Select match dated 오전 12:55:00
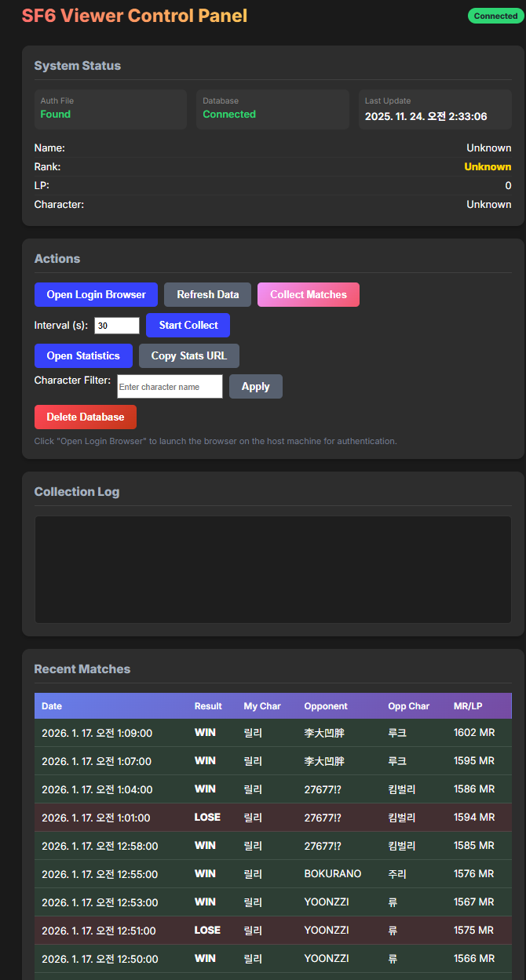This screenshot has width=526, height=980. (x=272, y=874)
